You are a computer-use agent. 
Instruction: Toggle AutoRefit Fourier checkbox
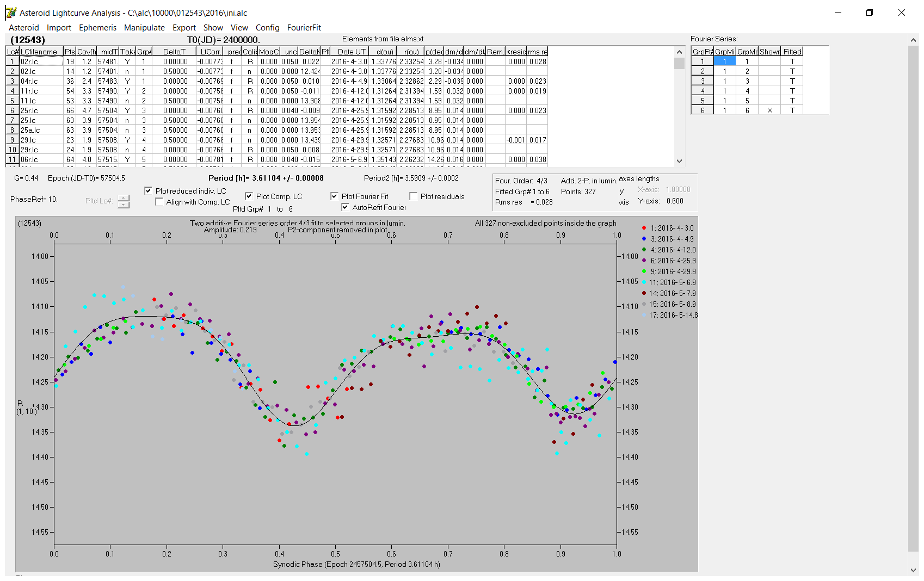coord(345,207)
